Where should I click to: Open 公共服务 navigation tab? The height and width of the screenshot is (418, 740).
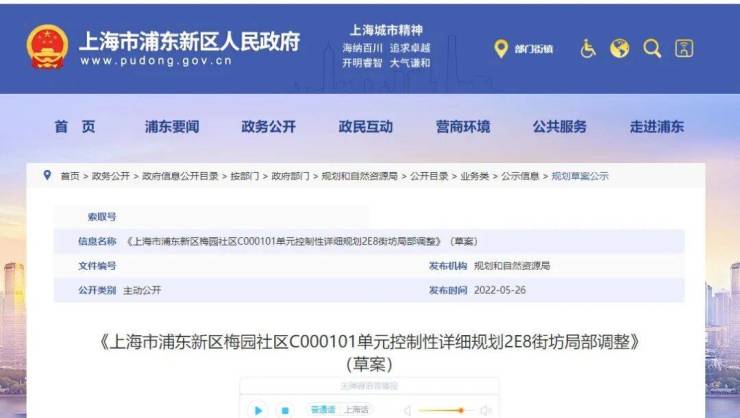[560, 126]
